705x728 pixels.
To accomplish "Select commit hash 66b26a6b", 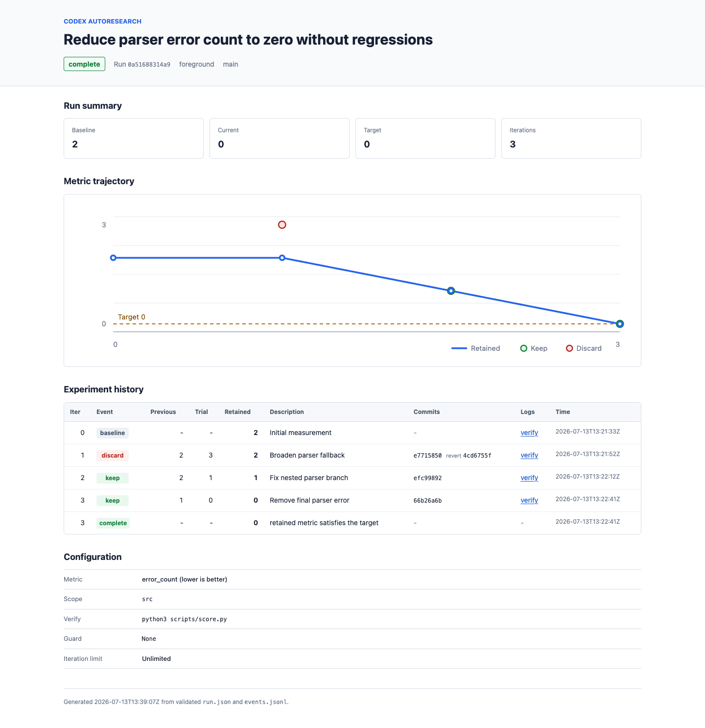I will pos(427,501).
